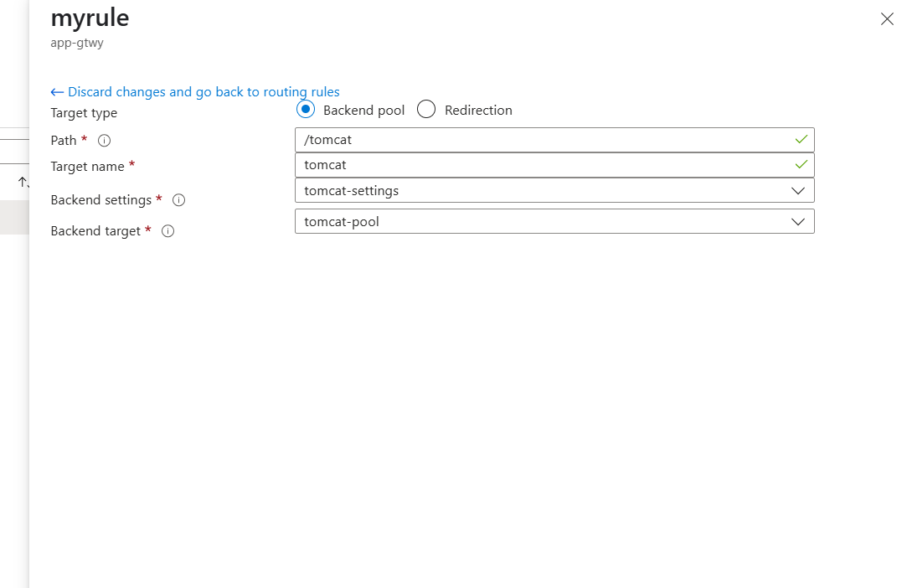Click the highlighted gray row behind the panel
Image resolution: width=907 pixels, height=588 pixels.
(x=14, y=217)
